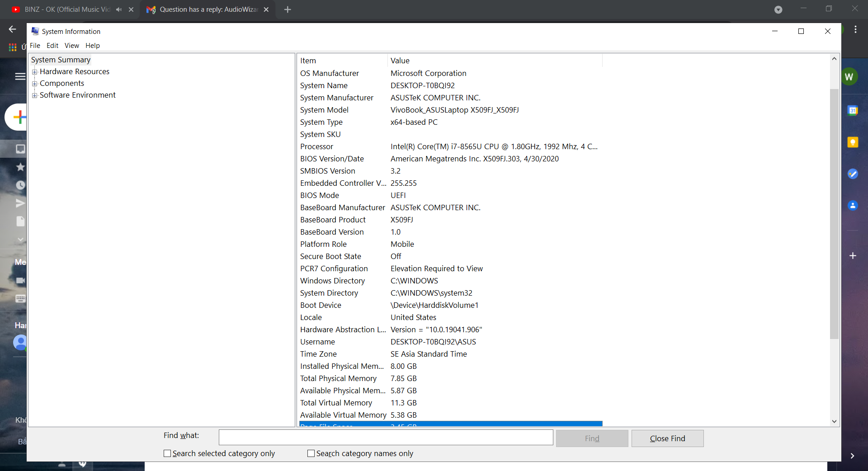Image resolution: width=868 pixels, height=471 pixels.
Task: Open a new Chrome tab
Action: pos(288,9)
